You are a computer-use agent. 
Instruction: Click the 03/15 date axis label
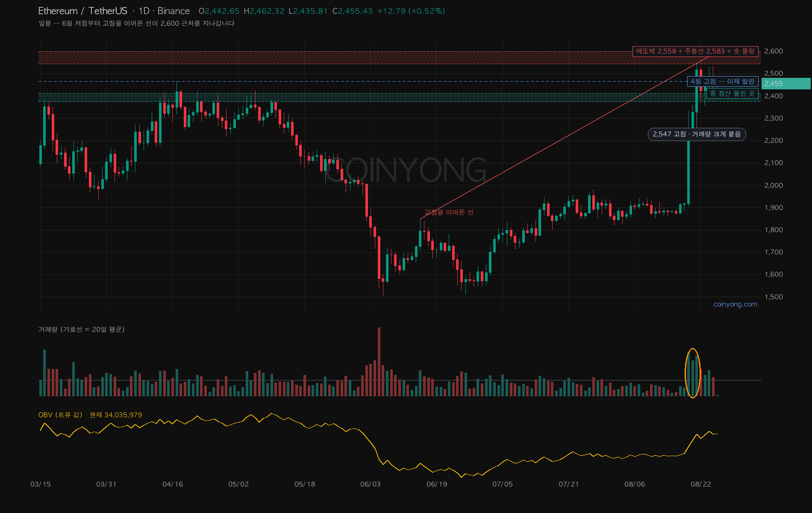pos(41,484)
